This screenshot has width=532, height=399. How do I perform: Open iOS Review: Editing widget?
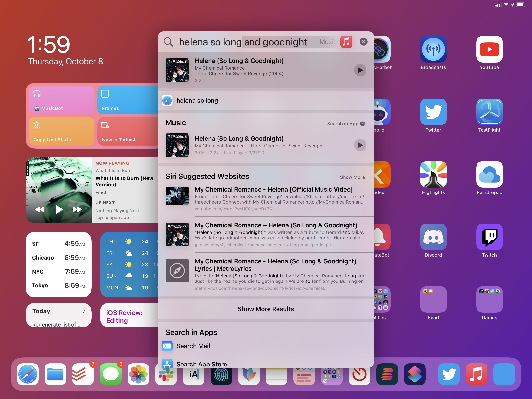pos(129,315)
